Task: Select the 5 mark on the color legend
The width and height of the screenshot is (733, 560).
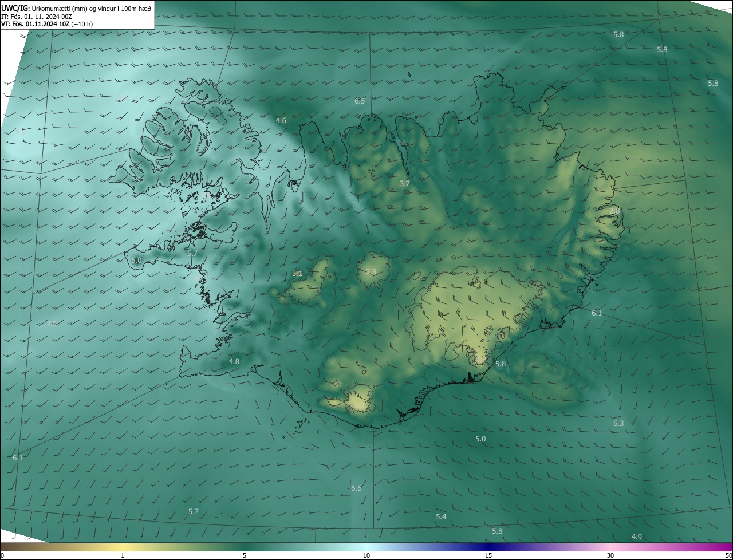Action: 245,555
